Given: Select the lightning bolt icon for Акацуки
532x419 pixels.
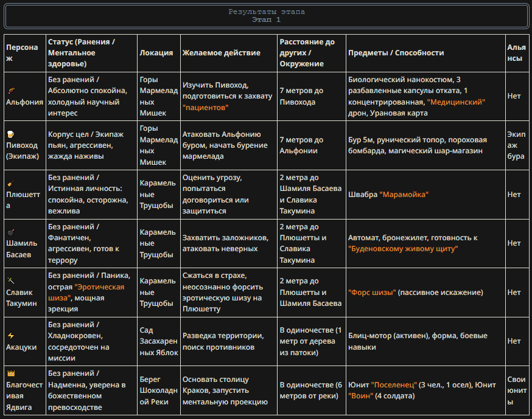Looking at the screenshot, I should pyautogui.click(x=10, y=335).
